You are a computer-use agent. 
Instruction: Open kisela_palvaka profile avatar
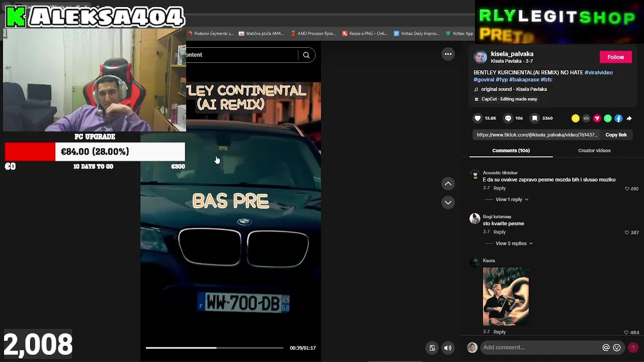pyautogui.click(x=480, y=57)
